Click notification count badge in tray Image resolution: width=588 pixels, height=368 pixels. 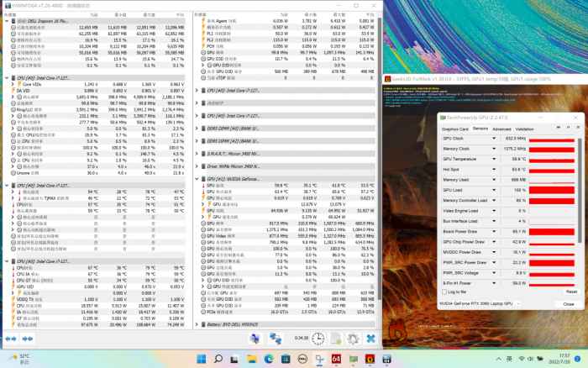tap(578, 359)
